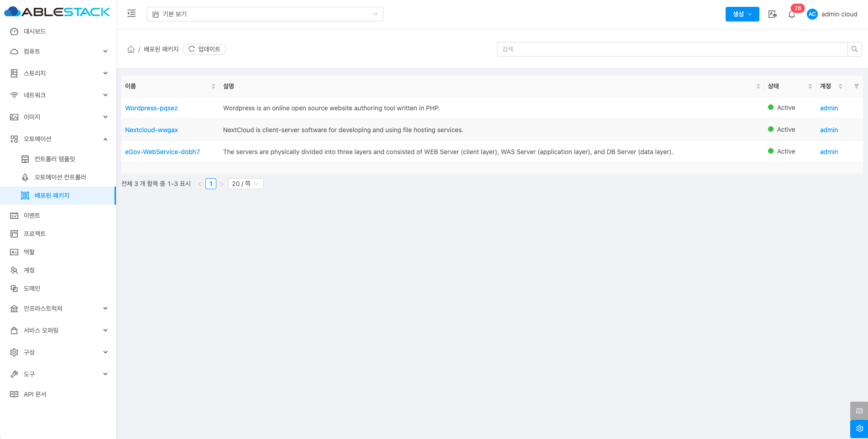Open the gray events shortcut button
The width and height of the screenshot is (868, 439).
point(859,411)
